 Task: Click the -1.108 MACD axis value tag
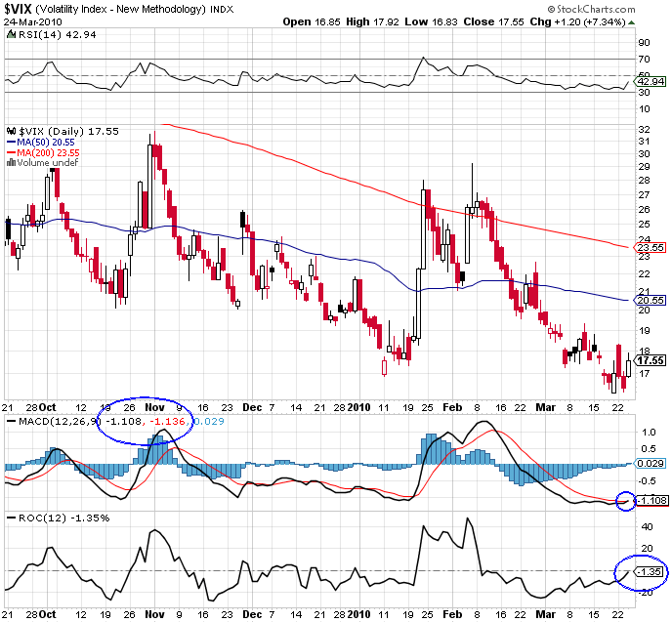point(652,500)
